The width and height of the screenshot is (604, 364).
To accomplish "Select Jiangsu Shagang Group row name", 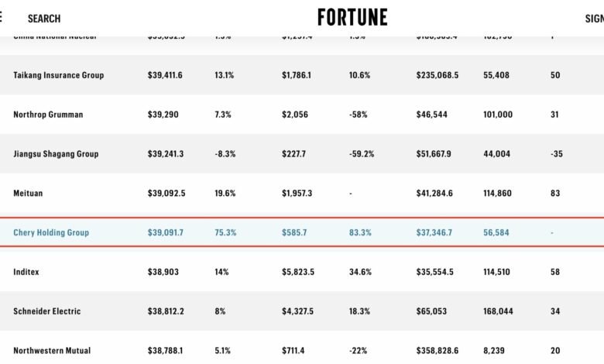I will (x=56, y=153).
